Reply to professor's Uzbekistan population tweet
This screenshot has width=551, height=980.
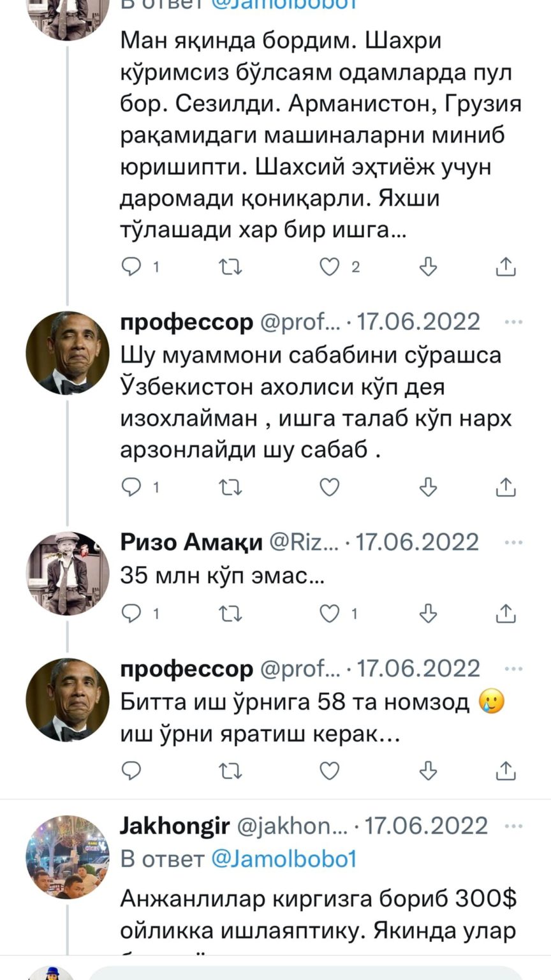coord(131,487)
